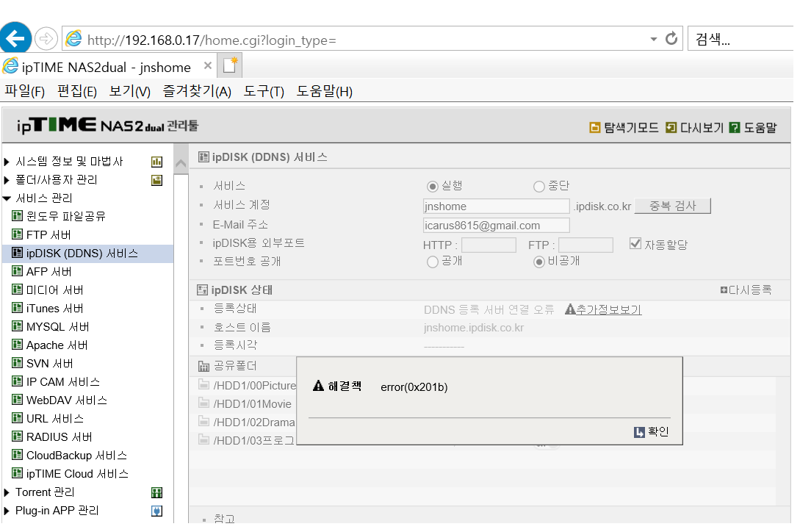This screenshot has height=532, width=800.
Task: Click the browser forward arrow button
Action: tap(46, 39)
